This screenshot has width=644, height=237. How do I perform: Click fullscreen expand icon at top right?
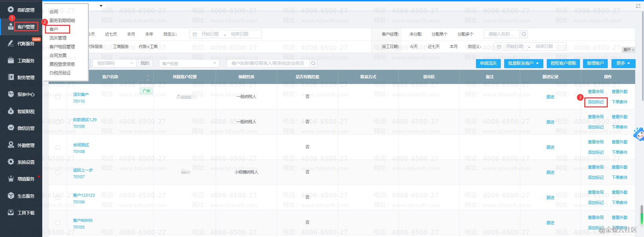pyautogui.click(x=638, y=6)
